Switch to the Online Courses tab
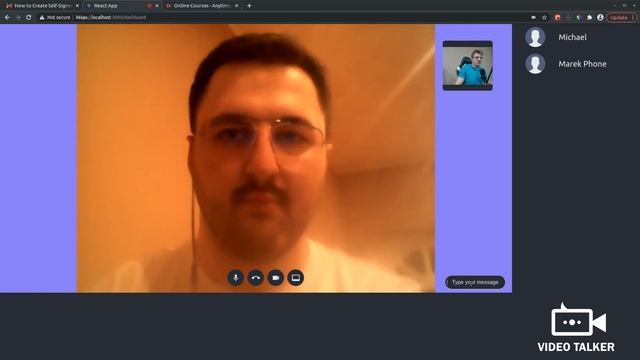The width and height of the screenshot is (640, 360). (202, 6)
